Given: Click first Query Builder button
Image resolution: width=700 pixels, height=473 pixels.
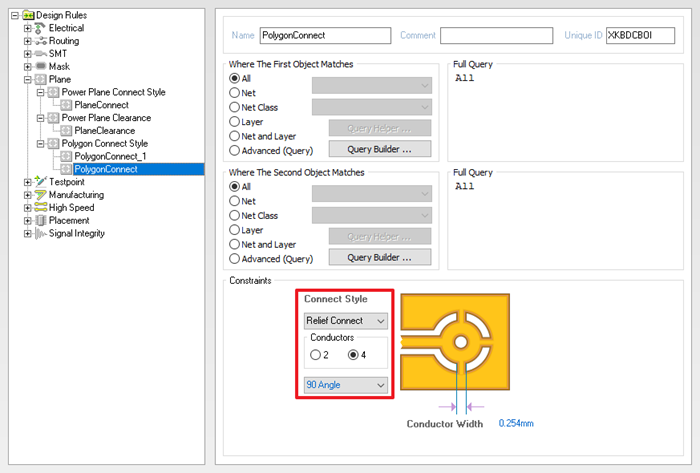Looking at the screenshot, I should 380,150.
